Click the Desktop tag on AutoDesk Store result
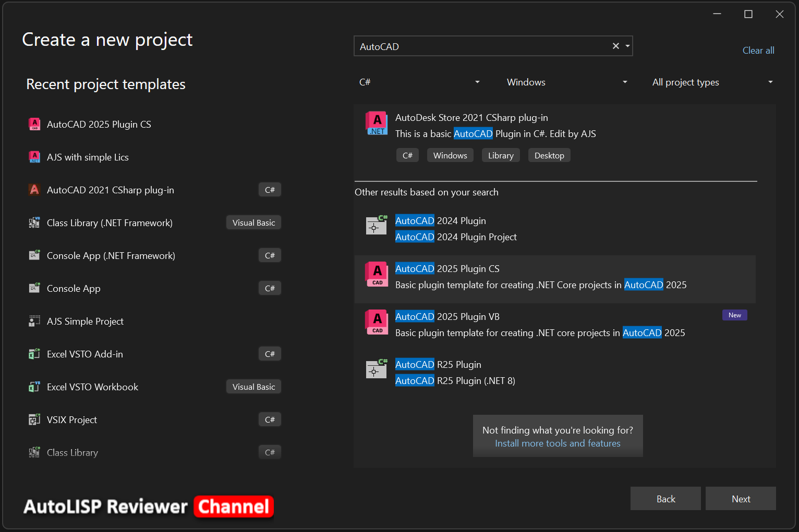Image resolution: width=799 pixels, height=532 pixels. [x=549, y=155]
